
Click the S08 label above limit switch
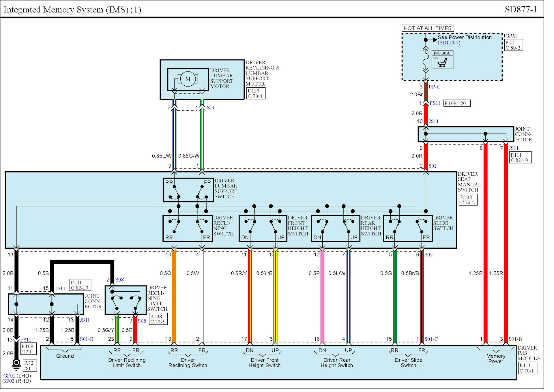[119, 280]
